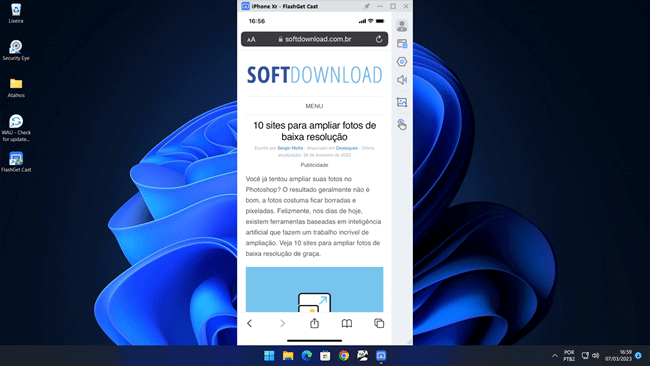Click POR PTB2 language indicator
Screen dimensions: 650x366
tap(569, 356)
